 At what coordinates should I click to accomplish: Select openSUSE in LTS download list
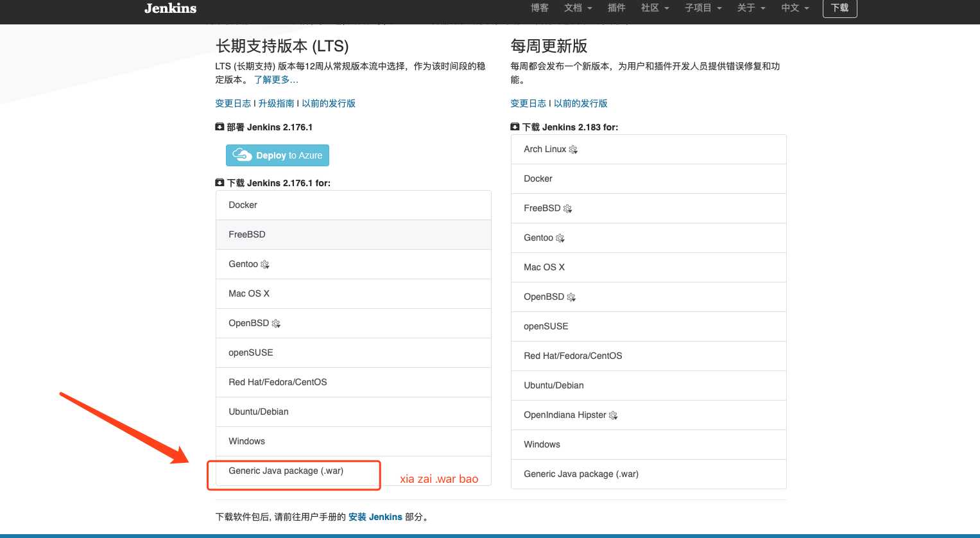point(354,352)
